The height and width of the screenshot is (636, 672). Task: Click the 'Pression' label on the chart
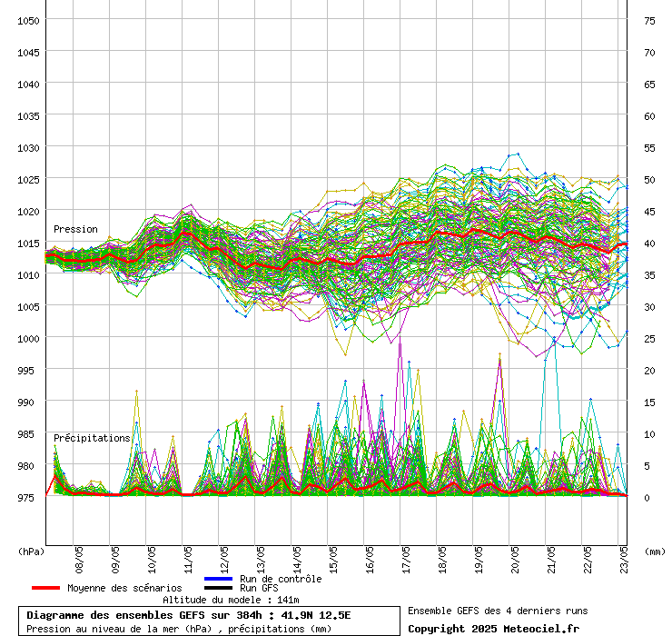(x=75, y=230)
